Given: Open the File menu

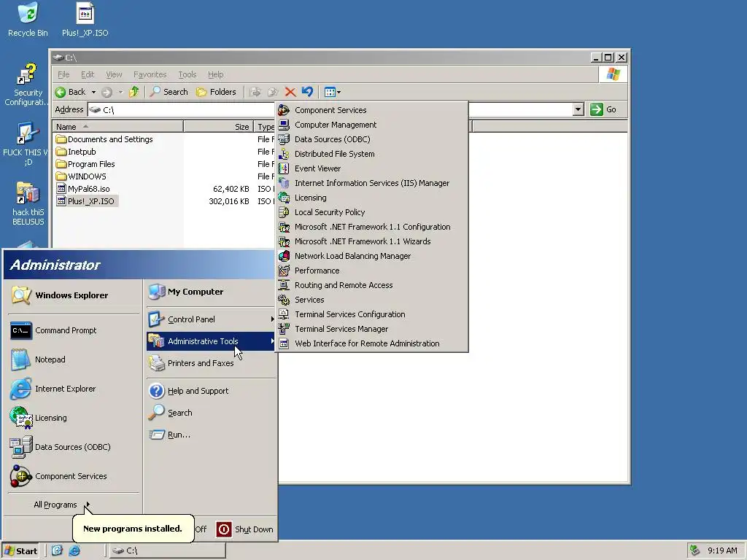Looking at the screenshot, I should tap(63, 74).
